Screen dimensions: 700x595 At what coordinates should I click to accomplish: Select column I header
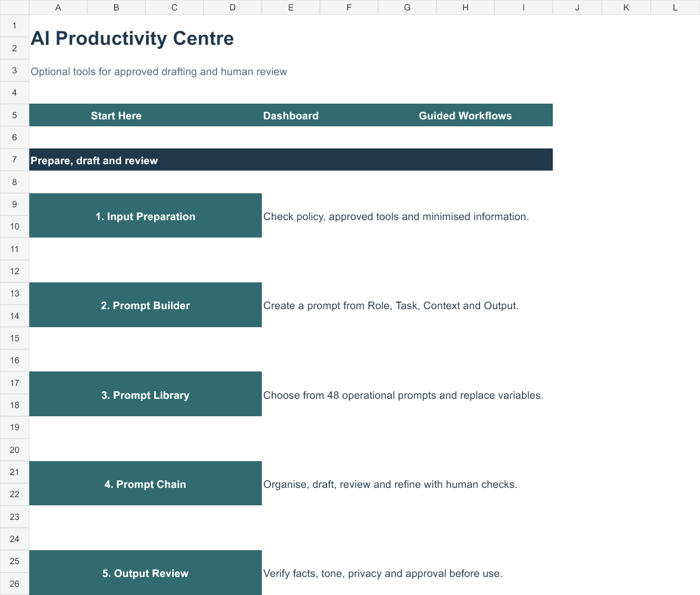tap(524, 8)
